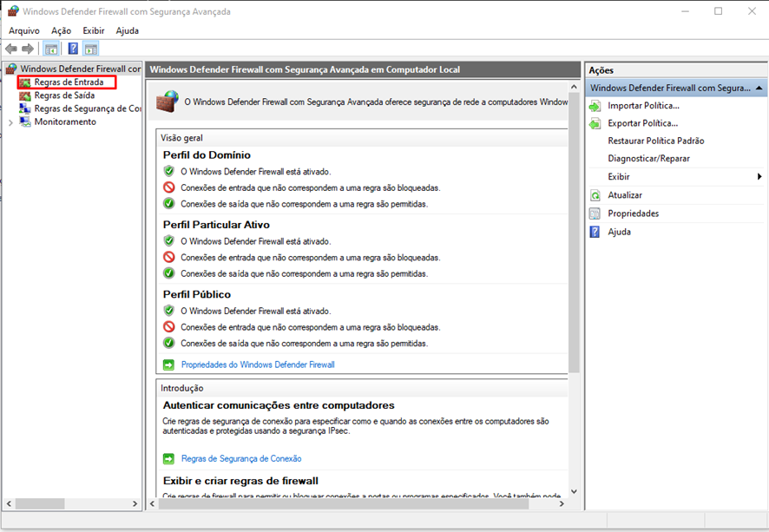Click the Ajuda question-mark icon in the Ações pane

[x=595, y=232]
